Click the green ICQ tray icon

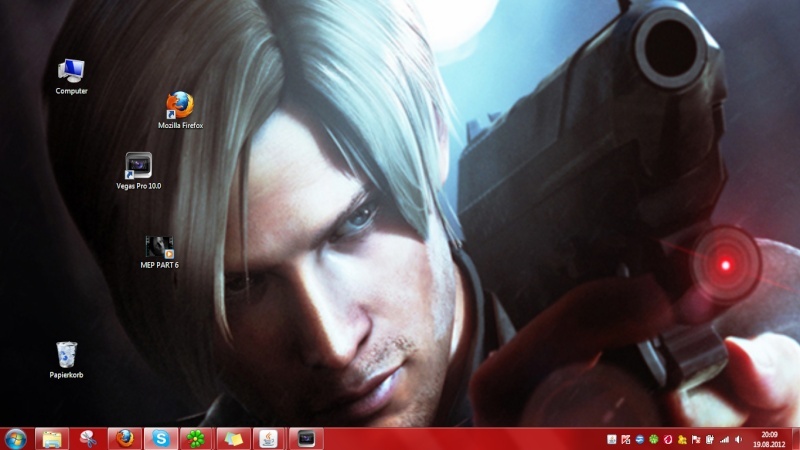click(x=654, y=439)
